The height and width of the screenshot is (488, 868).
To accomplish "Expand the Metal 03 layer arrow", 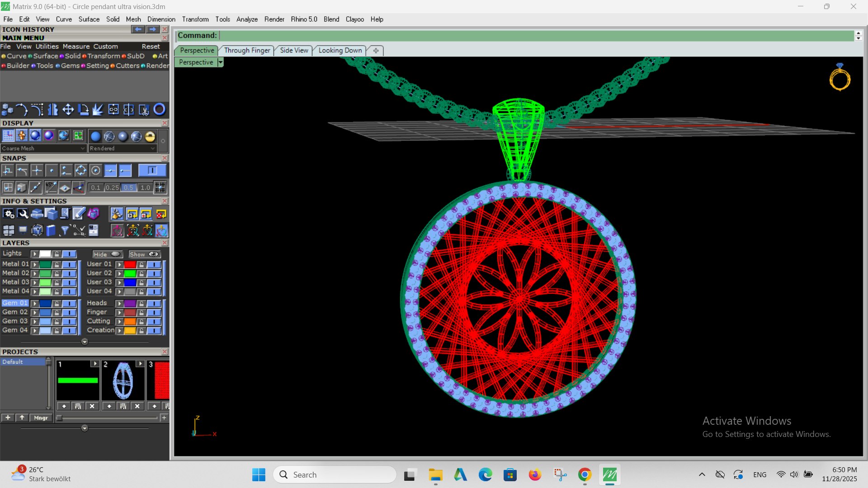I will 35,282.
